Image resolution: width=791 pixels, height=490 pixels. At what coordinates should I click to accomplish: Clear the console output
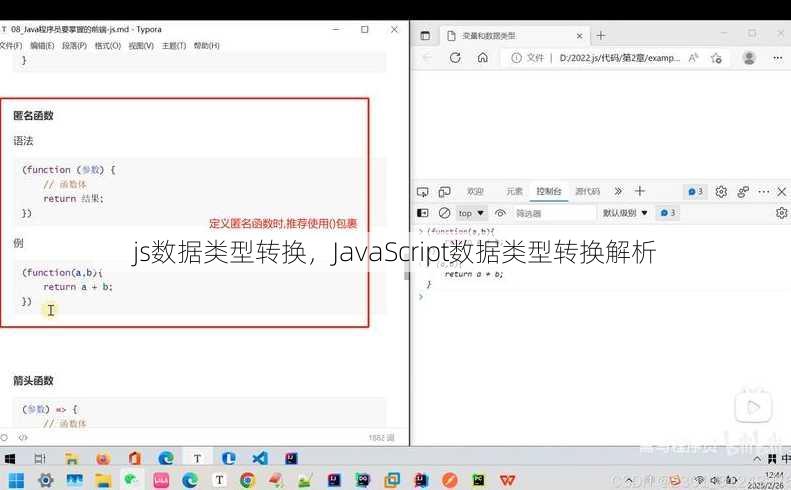(444, 213)
